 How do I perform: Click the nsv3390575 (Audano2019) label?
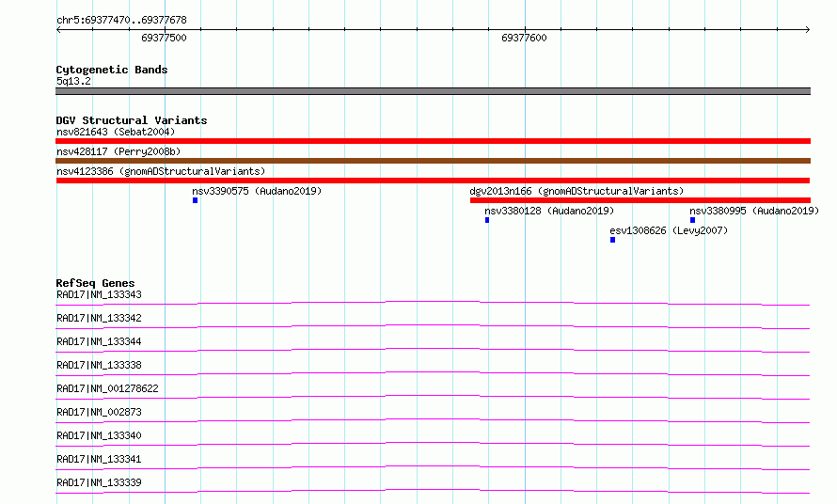point(257,191)
